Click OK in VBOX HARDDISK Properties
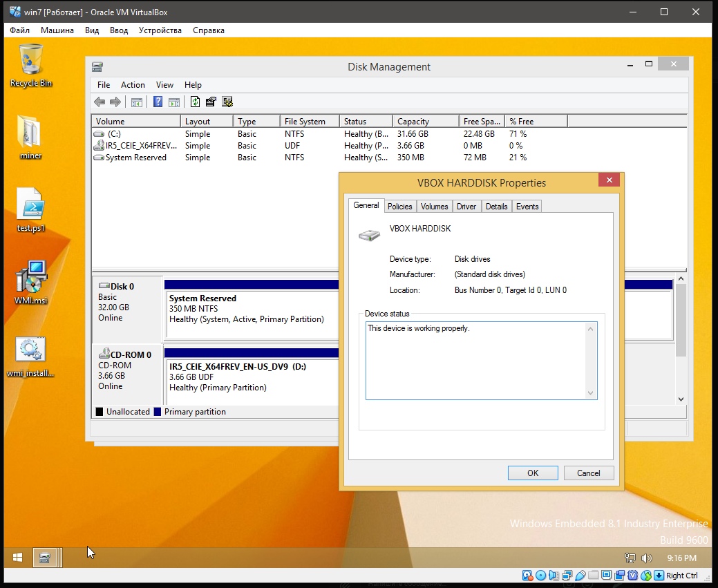 533,473
